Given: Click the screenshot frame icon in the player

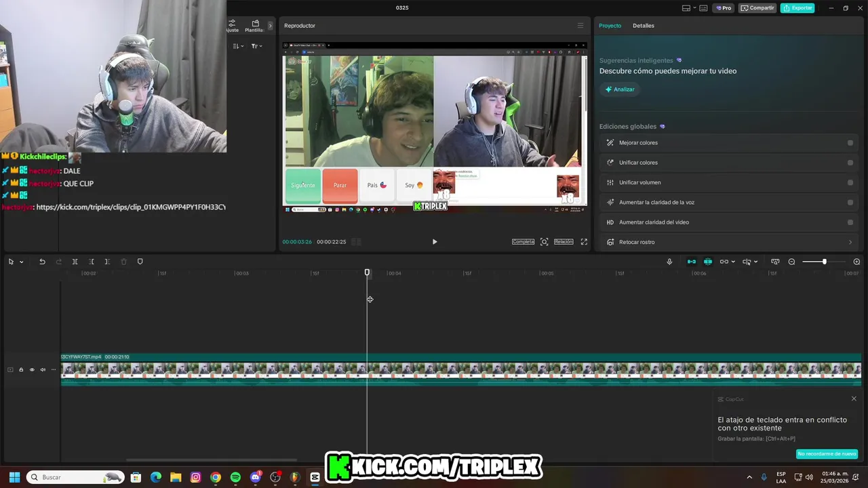Looking at the screenshot, I should (544, 242).
